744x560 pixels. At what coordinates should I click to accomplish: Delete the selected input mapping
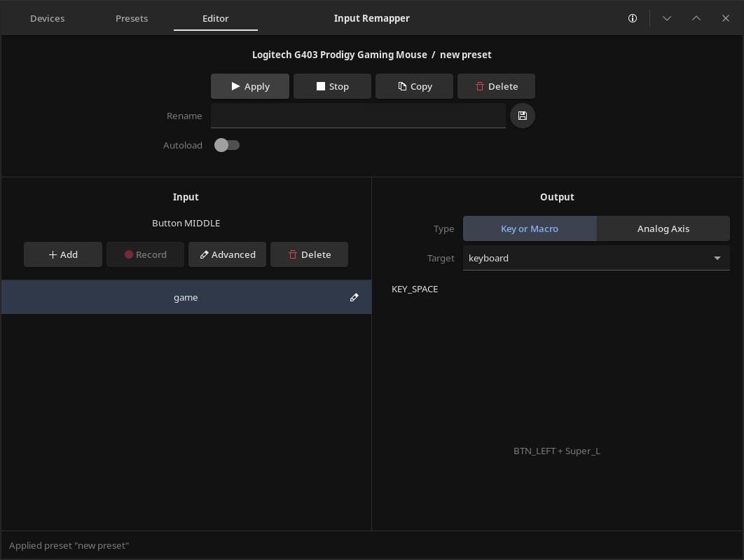(x=310, y=254)
